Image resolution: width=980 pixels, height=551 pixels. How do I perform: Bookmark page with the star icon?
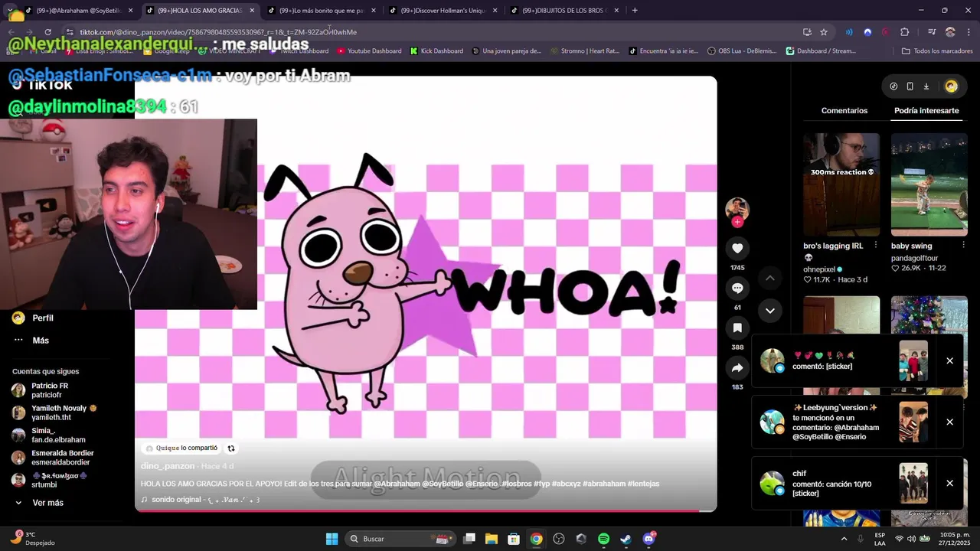(824, 32)
